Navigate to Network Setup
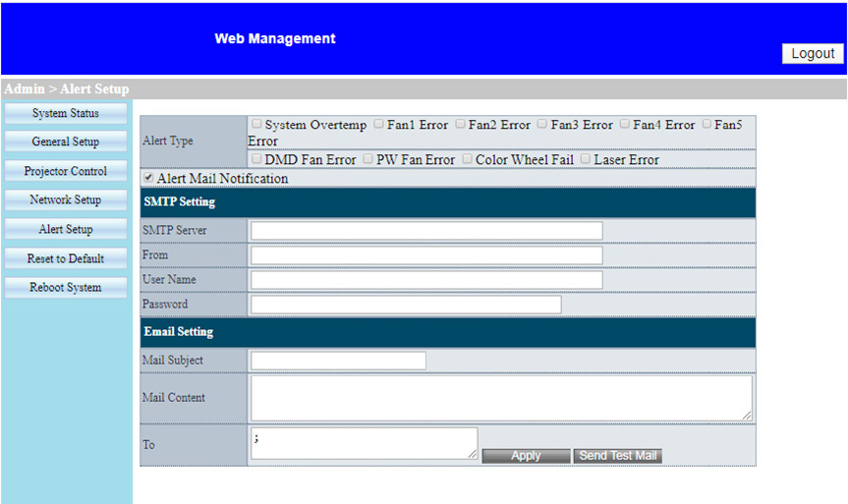848x504 pixels. tap(65, 199)
